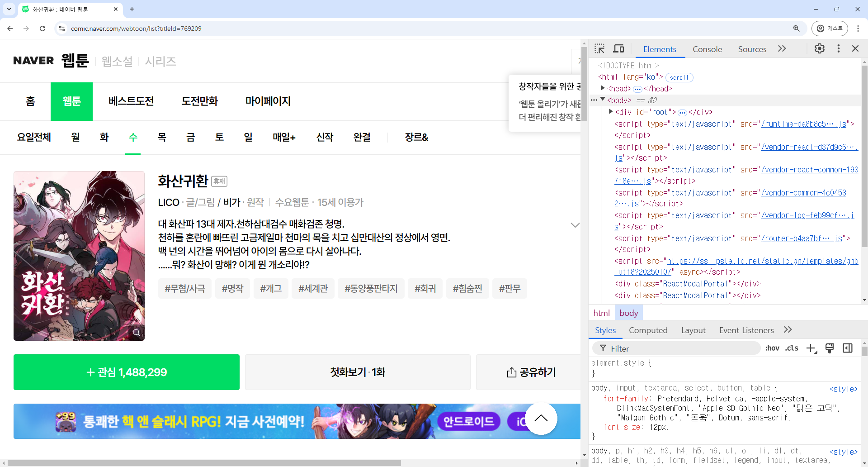868x467 pixels.
Task: View site information icon in address bar
Action: (62, 29)
